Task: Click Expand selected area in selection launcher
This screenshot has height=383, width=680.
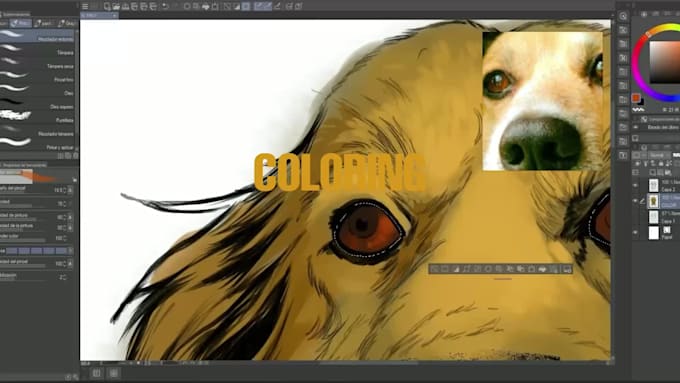Action: [467, 269]
